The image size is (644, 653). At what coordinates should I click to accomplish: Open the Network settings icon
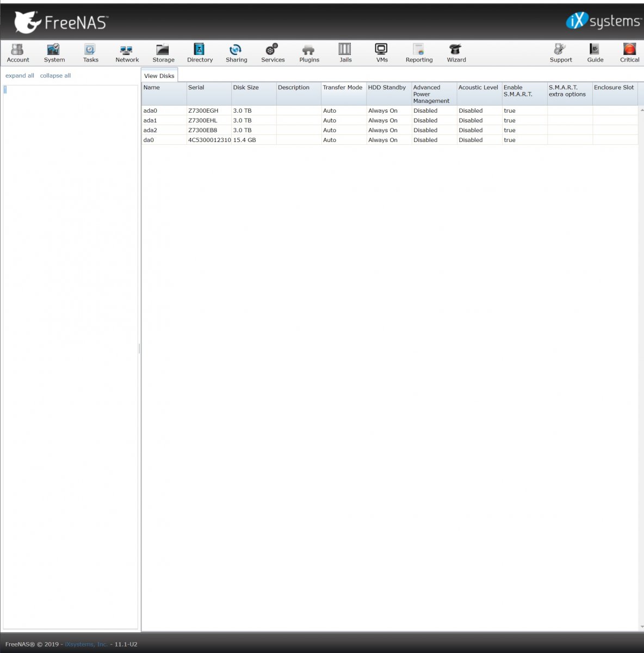pos(127,53)
